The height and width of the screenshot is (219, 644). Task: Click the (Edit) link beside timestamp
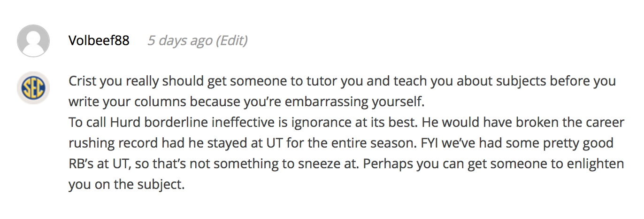(x=231, y=41)
